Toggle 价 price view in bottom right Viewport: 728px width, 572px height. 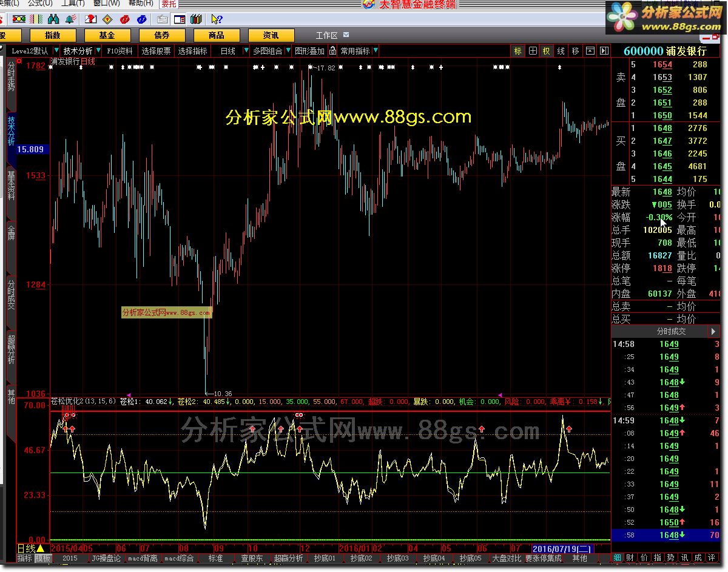(644, 557)
